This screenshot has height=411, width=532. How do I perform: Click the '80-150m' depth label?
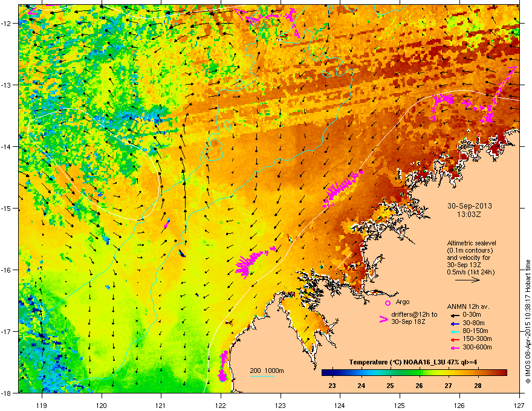click(475, 331)
